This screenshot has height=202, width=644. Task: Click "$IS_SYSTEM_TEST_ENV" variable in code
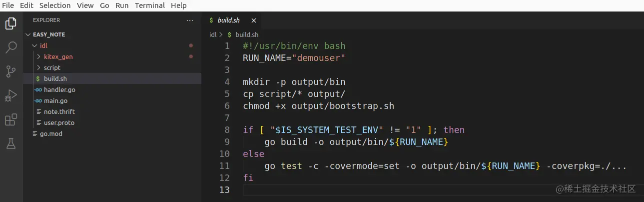pos(326,130)
